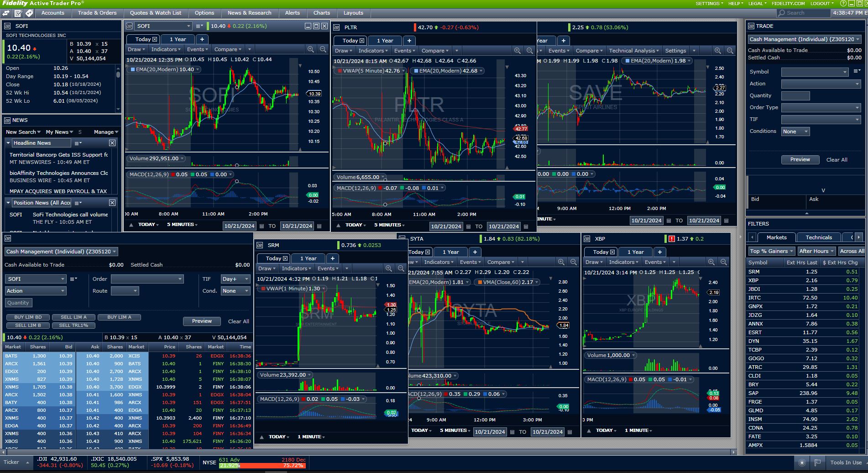Click the red alert icon in XBP header
The height and width of the screenshot is (473, 868).
[671, 239]
